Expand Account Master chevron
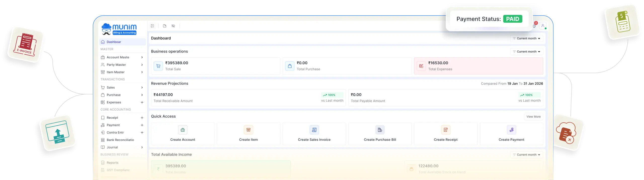644x180 pixels. [142, 57]
